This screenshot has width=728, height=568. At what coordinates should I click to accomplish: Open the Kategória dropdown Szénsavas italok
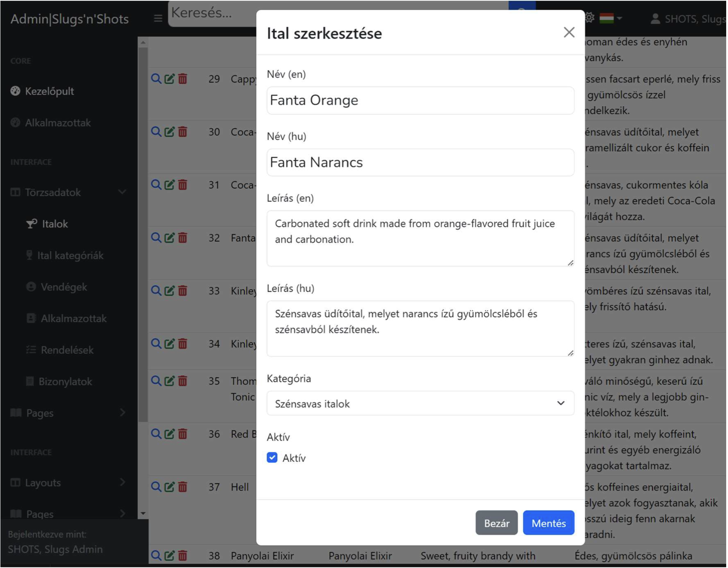pos(421,404)
